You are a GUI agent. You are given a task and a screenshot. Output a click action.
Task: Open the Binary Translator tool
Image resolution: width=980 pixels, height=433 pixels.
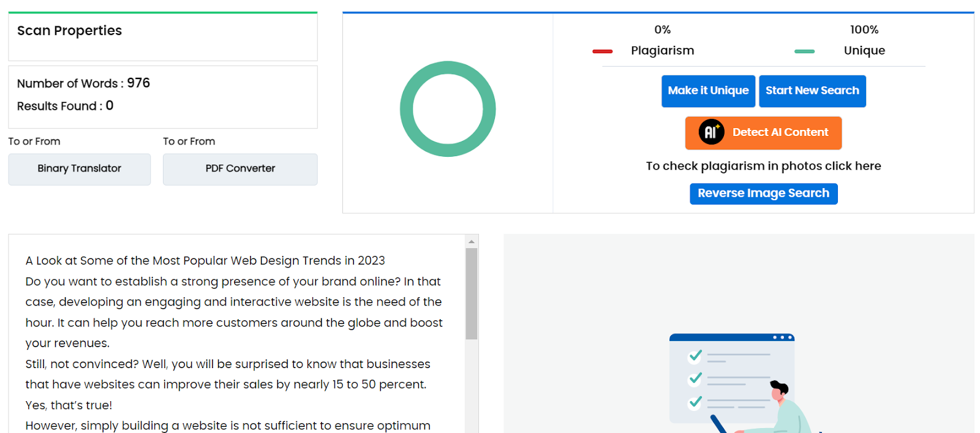click(x=80, y=169)
